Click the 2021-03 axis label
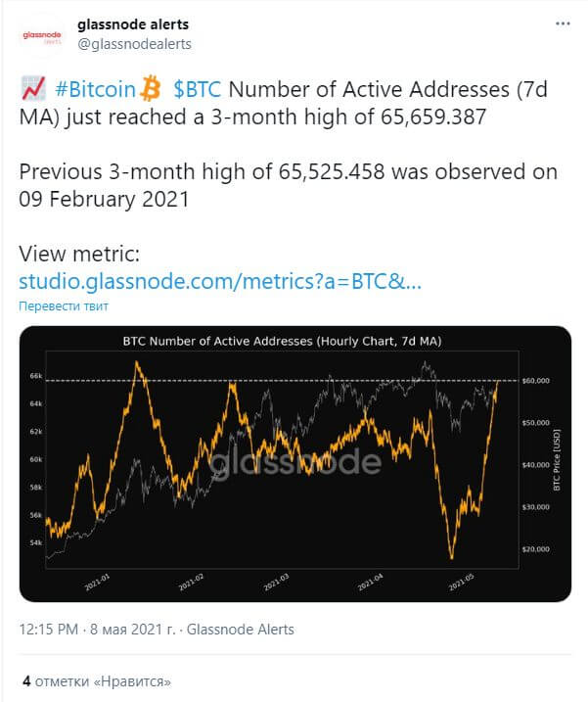 coord(276,582)
